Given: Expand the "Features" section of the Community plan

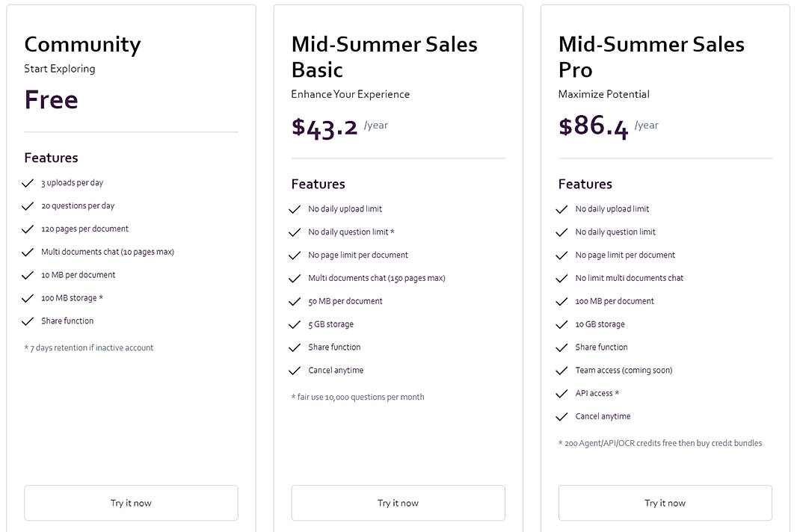Looking at the screenshot, I should pyautogui.click(x=51, y=158).
